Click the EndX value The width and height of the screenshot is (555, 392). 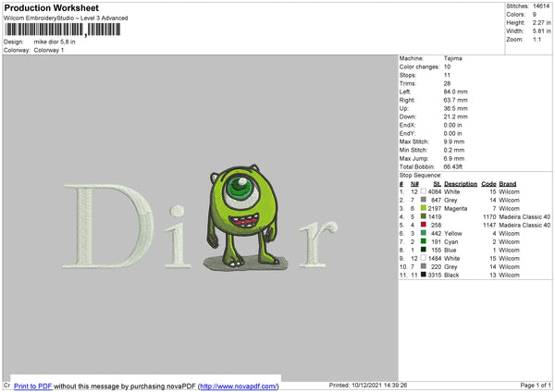[x=452, y=125]
